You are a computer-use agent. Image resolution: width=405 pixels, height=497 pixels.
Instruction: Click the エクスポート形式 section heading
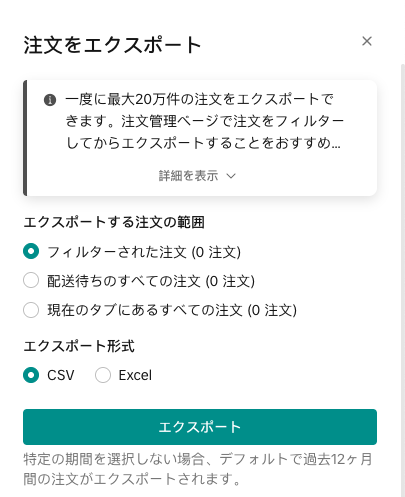(x=79, y=346)
